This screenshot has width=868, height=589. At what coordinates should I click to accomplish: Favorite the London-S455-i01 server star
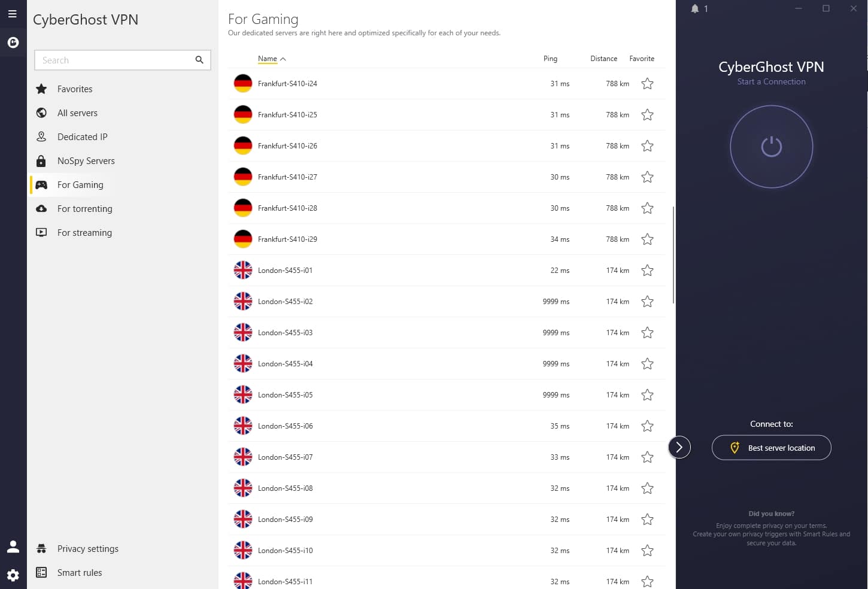coord(647,271)
